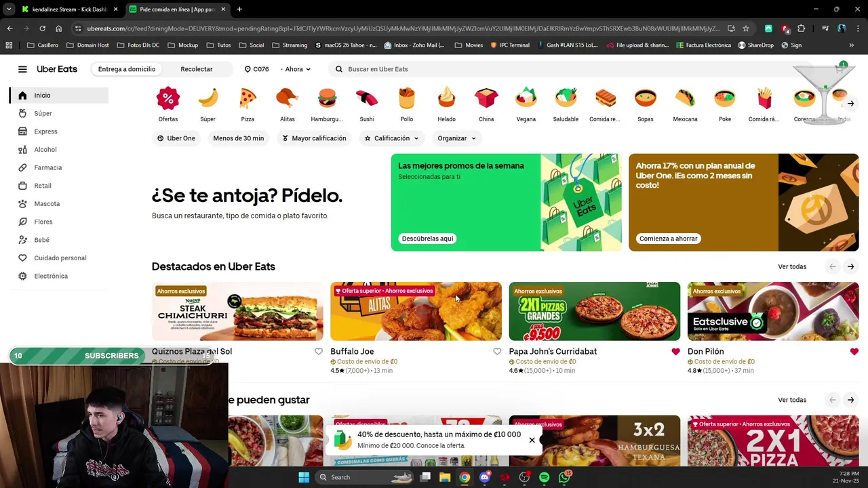This screenshot has height=488, width=868.
Task: Choose the Saludable category icon
Action: 566,99
